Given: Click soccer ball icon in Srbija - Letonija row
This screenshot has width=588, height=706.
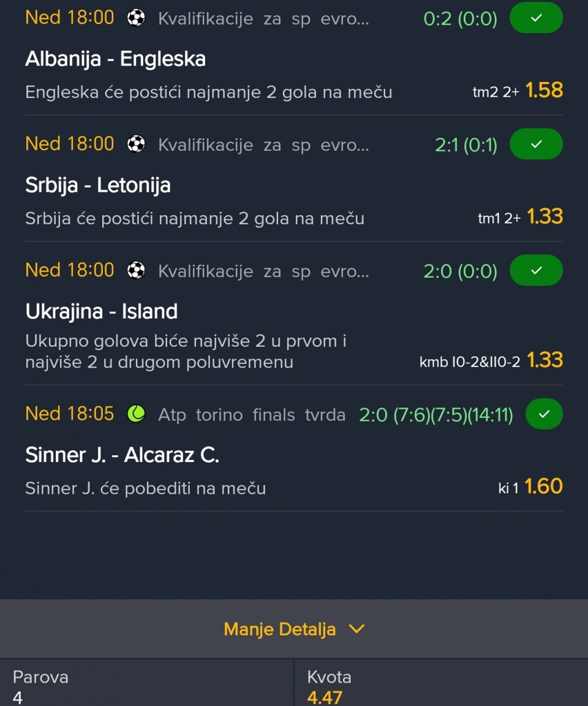Looking at the screenshot, I should (136, 144).
